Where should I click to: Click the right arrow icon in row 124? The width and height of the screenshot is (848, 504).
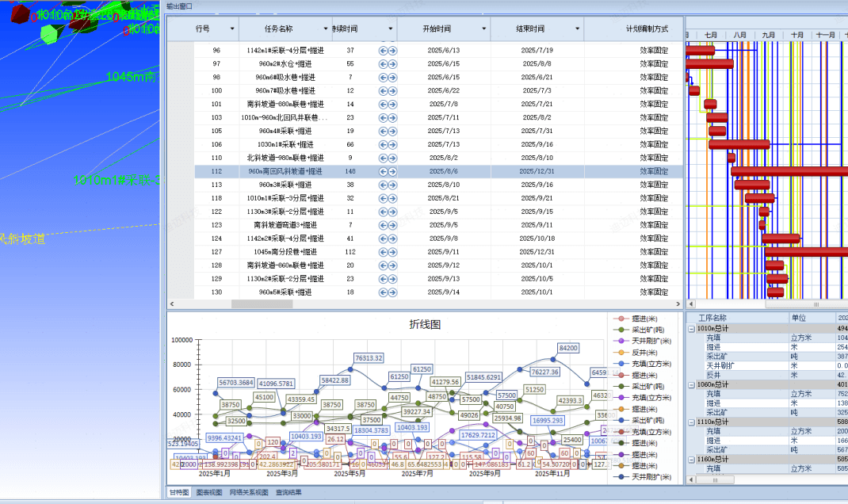pos(392,239)
